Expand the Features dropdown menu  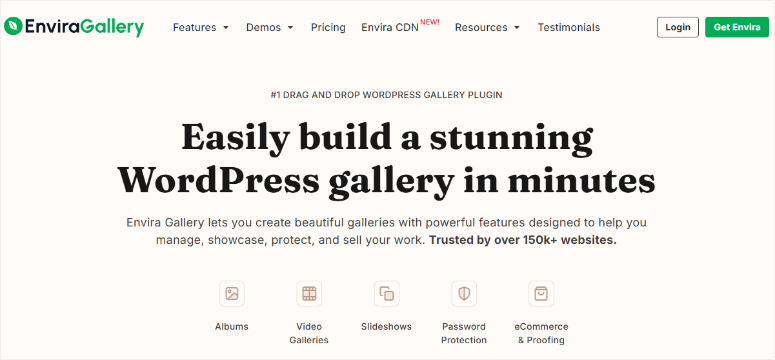tap(201, 27)
